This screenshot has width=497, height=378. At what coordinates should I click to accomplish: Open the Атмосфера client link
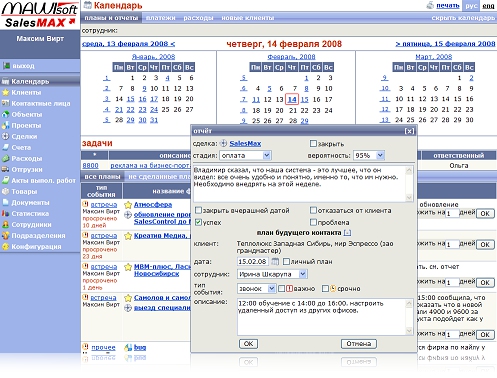[153, 205]
